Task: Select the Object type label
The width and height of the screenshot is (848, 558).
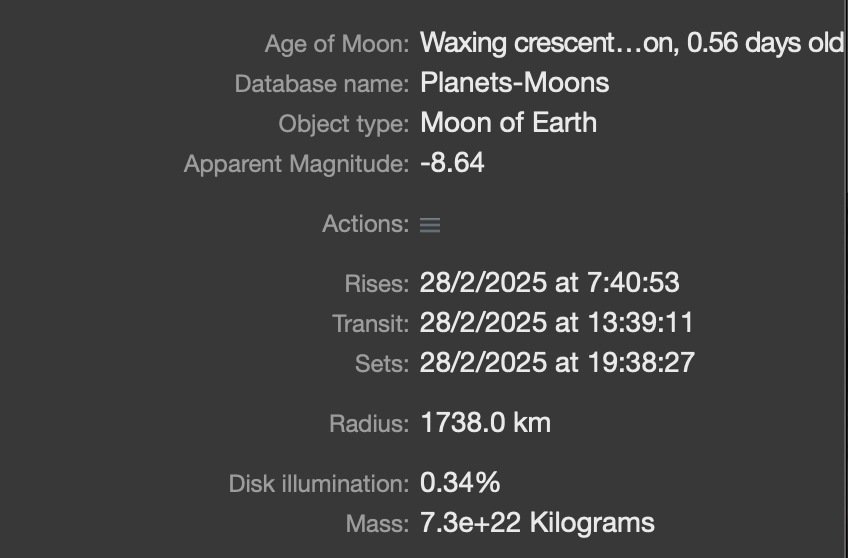Action: tap(343, 124)
